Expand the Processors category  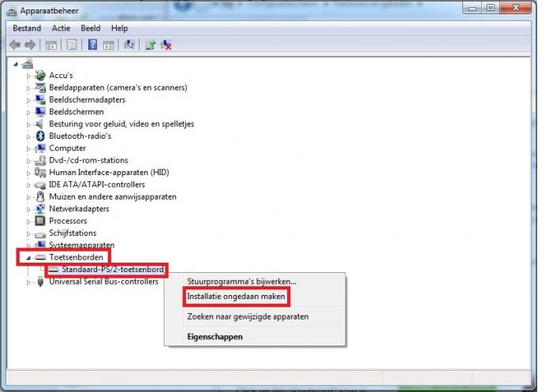pyautogui.click(x=28, y=222)
